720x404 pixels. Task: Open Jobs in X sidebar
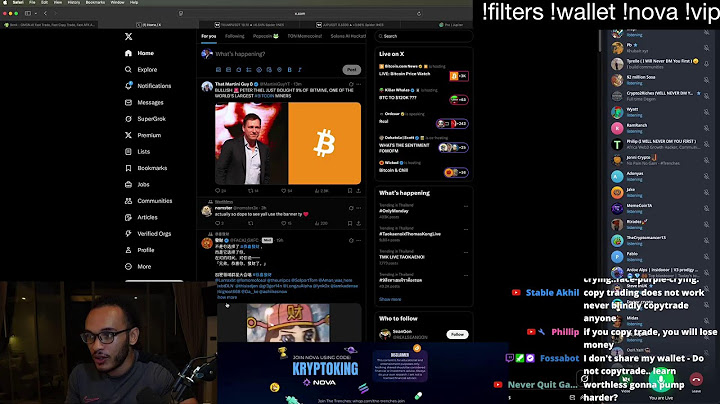coord(137,185)
